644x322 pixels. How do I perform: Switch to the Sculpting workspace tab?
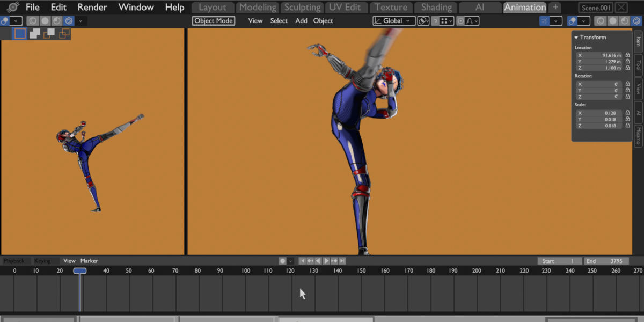tap(302, 8)
